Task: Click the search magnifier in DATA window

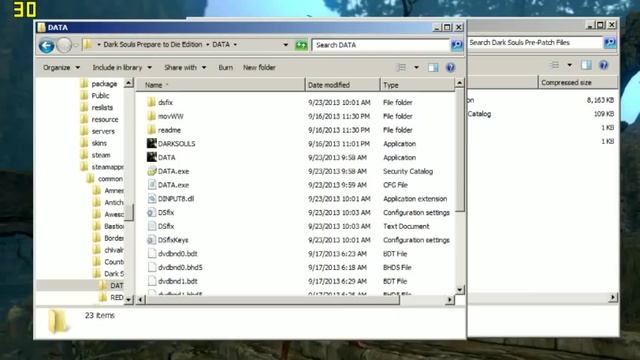Action: (x=457, y=45)
